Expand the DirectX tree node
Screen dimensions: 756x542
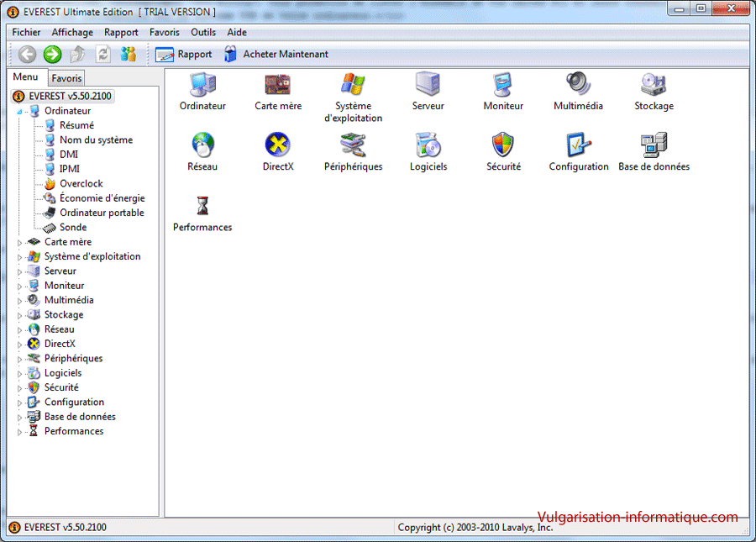point(19,345)
